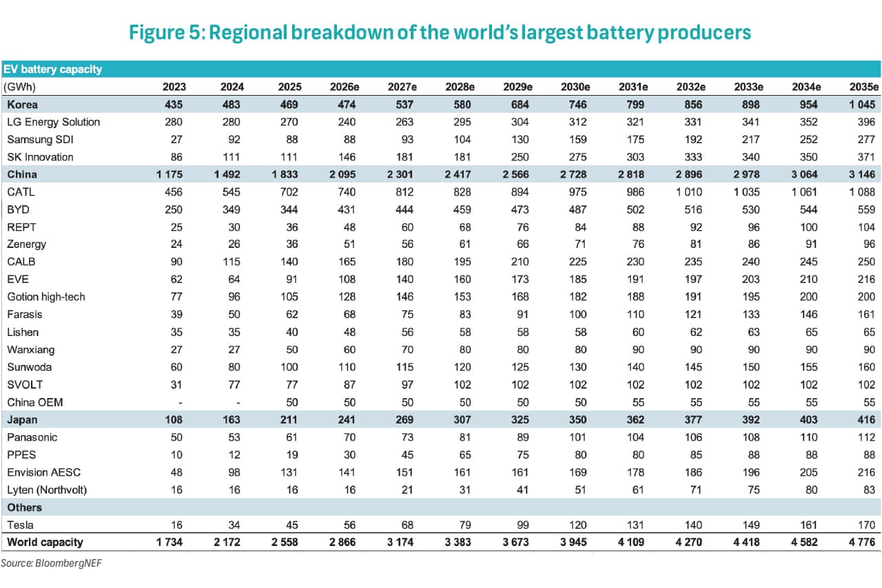
Task: Select the 'Others' section row label
Action: coord(25,507)
